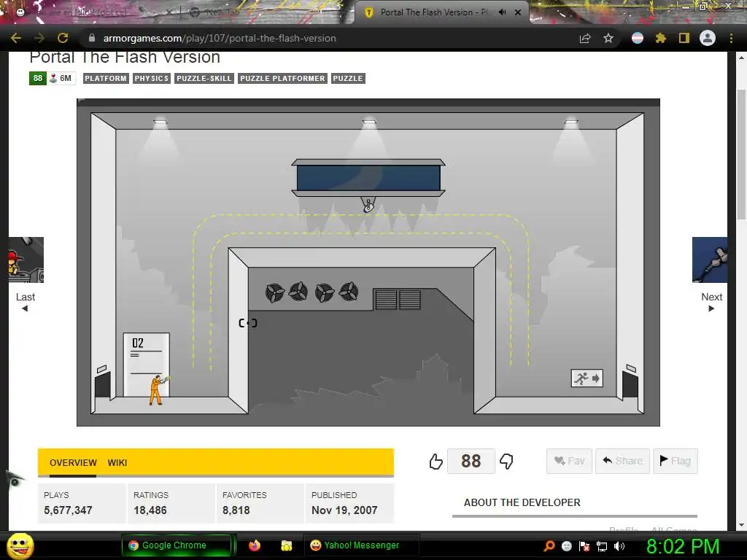Click the 88 score box
The width and height of the screenshot is (747, 560).
coord(471,461)
